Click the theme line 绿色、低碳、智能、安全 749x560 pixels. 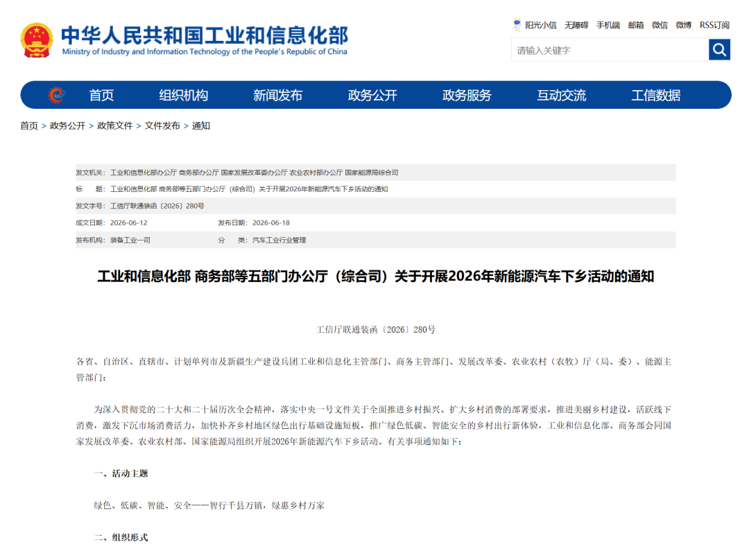(x=209, y=505)
